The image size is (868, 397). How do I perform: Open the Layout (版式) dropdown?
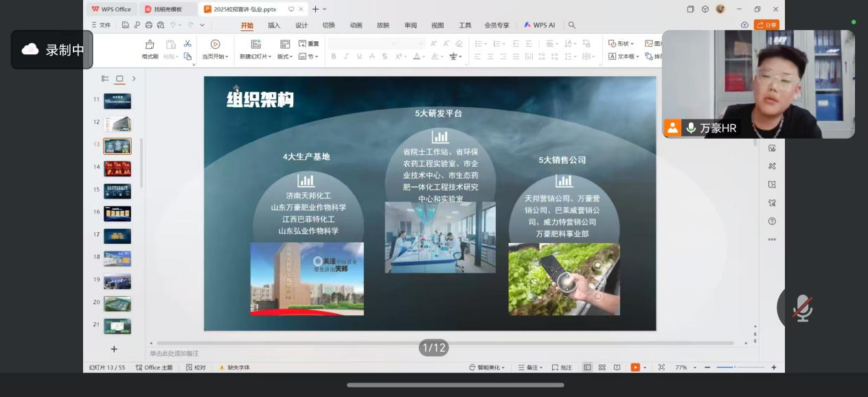point(284,56)
